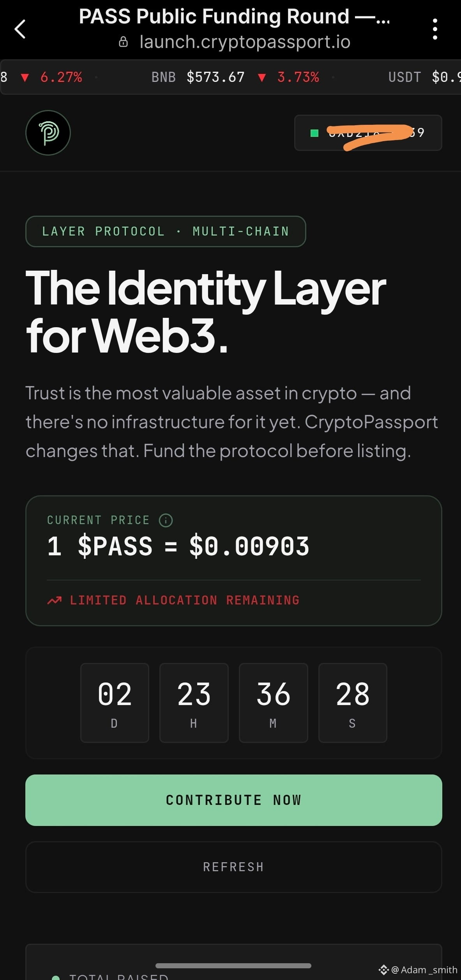The image size is (461, 980).
Task: Tap the green wallet status indicator
Action: coord(314,133)
